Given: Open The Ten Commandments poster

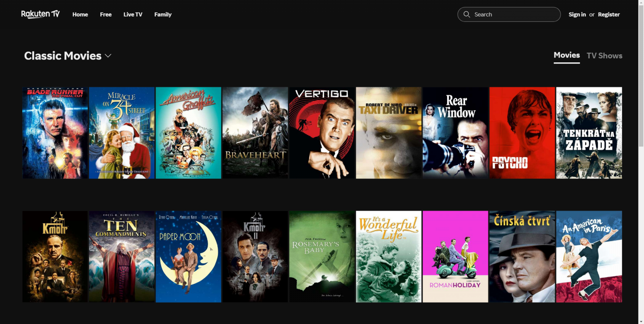Looking at the screenshot, I should coord(122,256).
